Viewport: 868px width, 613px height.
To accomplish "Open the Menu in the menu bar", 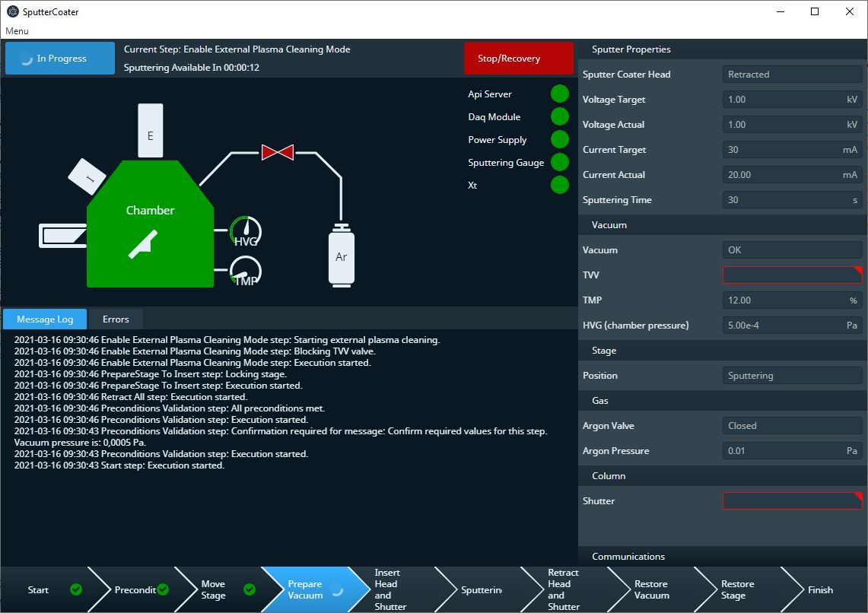I will click(x=17, y=31).
